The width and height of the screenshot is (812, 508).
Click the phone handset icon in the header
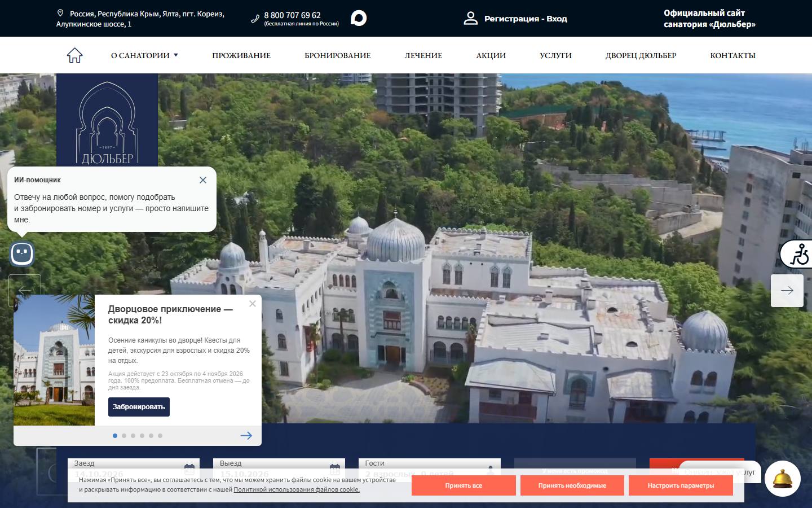(x=255, y=19)
